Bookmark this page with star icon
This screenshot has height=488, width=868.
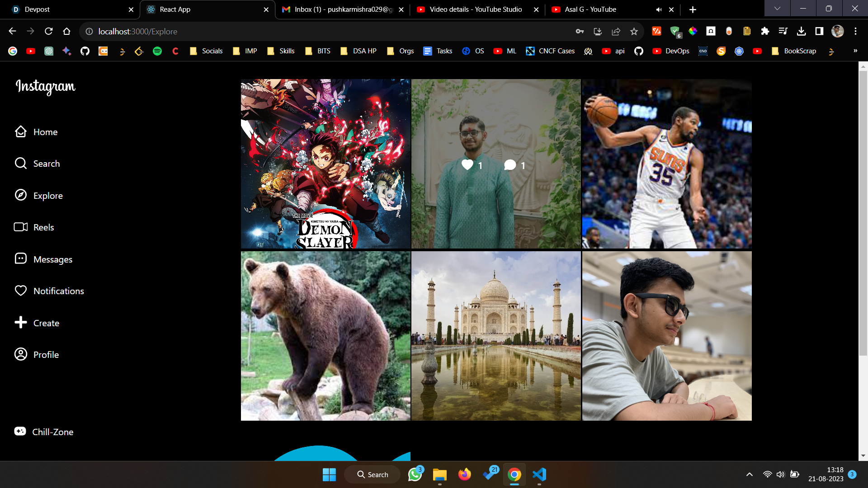(x=634, y=31)
